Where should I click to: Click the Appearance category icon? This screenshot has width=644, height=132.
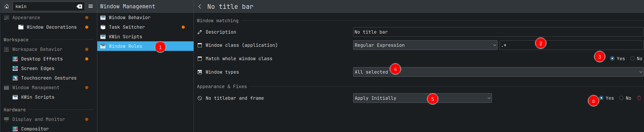[x=6, y=18]
